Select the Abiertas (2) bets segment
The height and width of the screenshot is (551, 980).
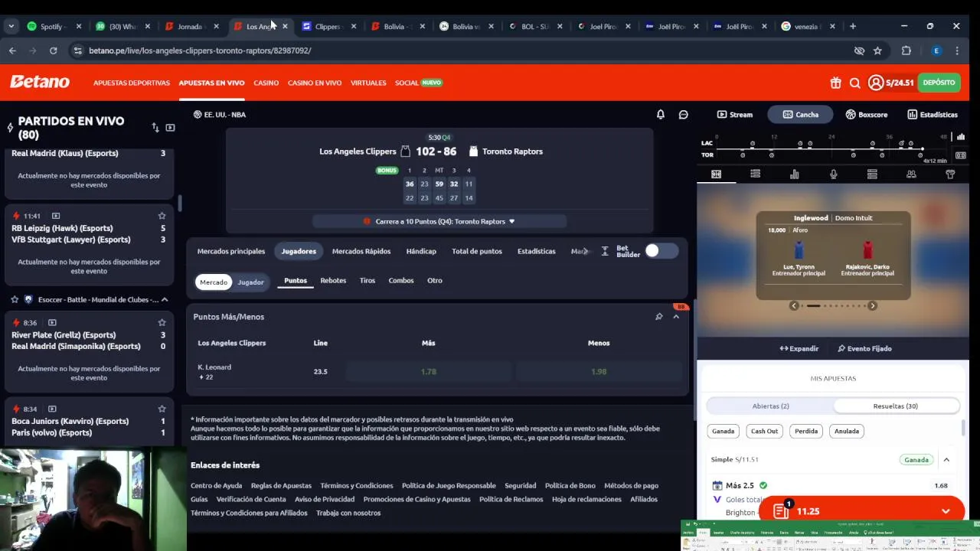tap(771, 406)
